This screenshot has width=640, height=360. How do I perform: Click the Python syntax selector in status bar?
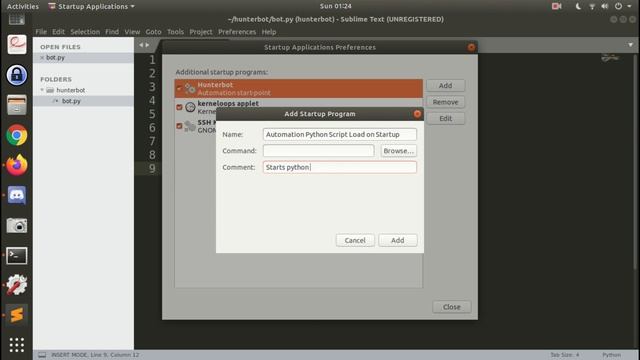pos(611,355)
